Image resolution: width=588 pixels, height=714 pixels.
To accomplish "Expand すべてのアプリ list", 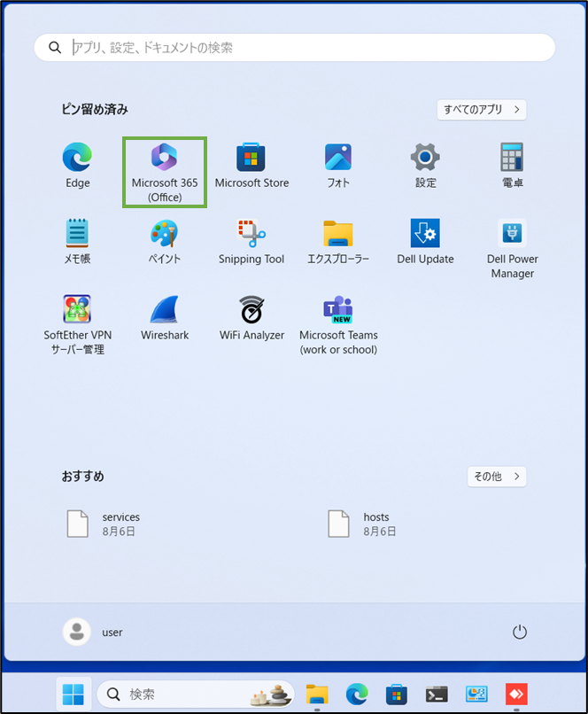I will [482, 110].
